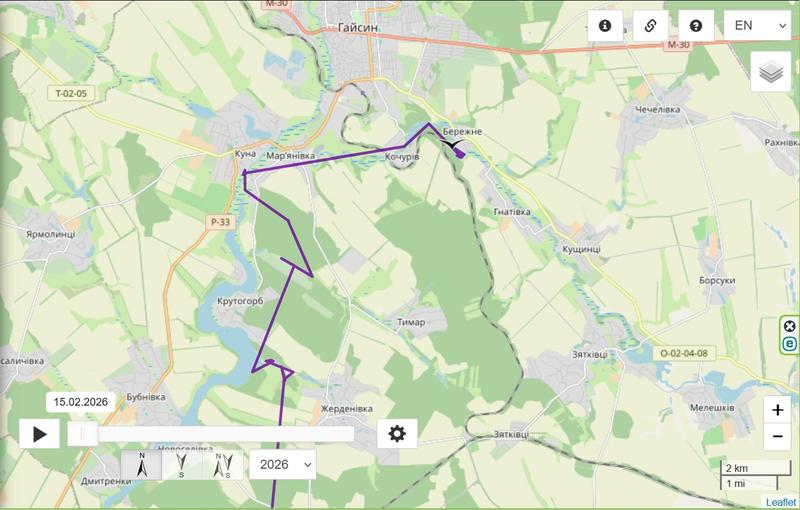The image size is (800, 510).
Task: Select northward migration direction toggle
Action: [142, 465]
